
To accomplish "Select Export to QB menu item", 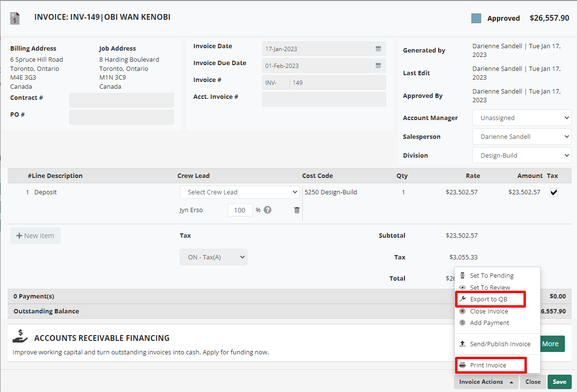I will (488, 299).
